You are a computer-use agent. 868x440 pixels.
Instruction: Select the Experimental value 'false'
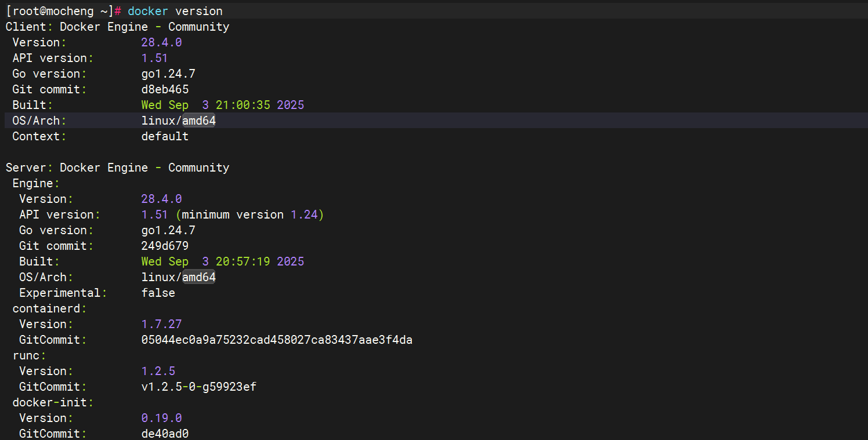click(158, 293)
